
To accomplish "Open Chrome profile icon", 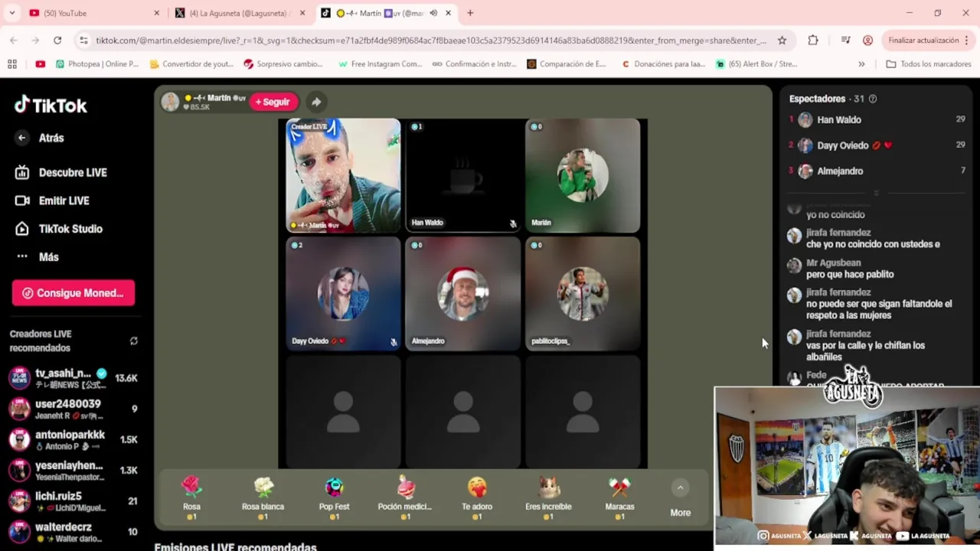I will click(x=867, y=40).
